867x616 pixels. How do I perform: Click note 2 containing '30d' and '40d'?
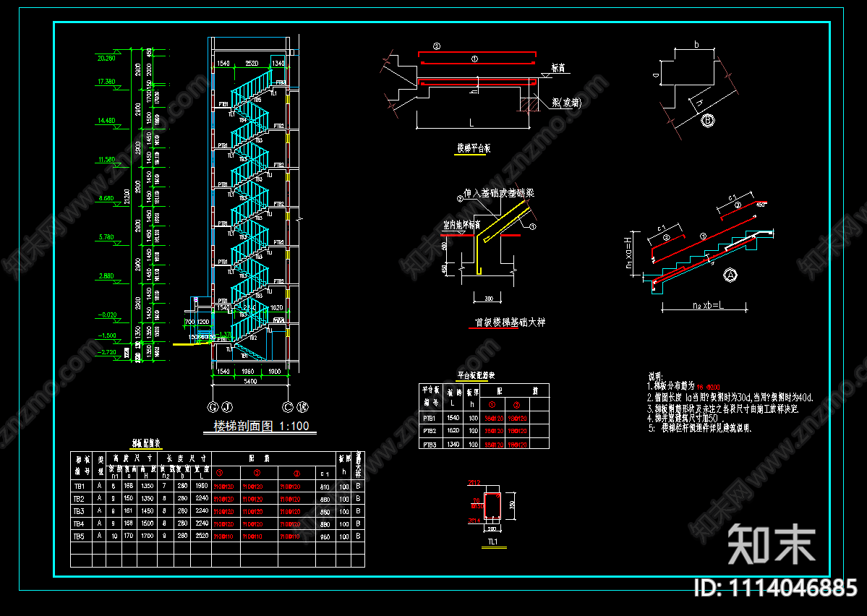[730, 398]
